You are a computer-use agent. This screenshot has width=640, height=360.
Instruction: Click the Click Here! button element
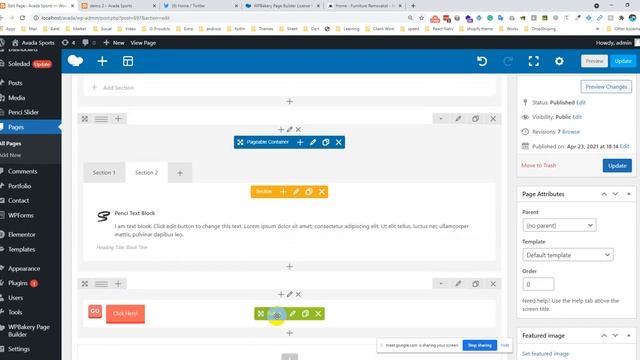pos(125,313)
